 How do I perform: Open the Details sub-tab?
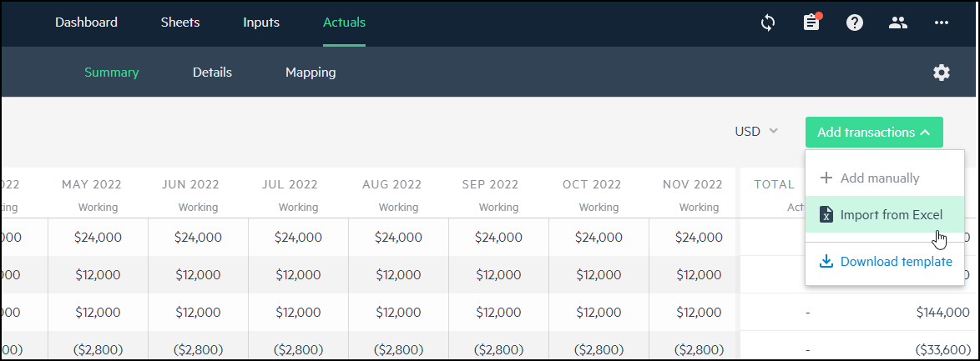coord(213,73)
